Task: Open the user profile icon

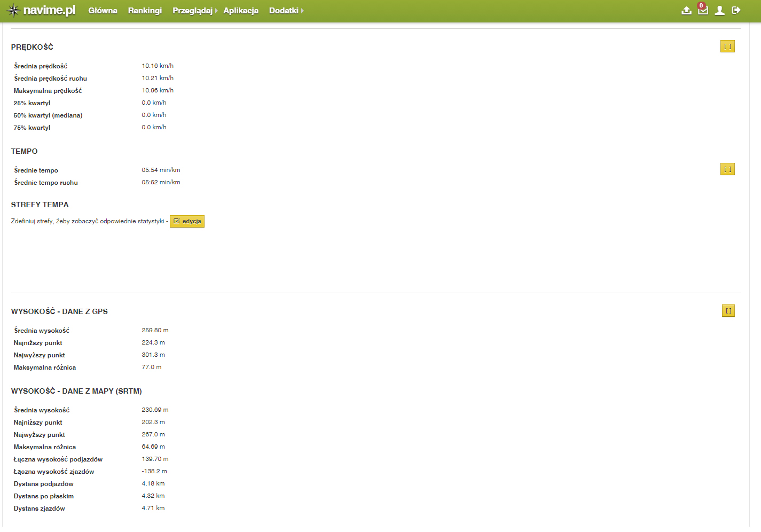Action: tap(719, 11)
